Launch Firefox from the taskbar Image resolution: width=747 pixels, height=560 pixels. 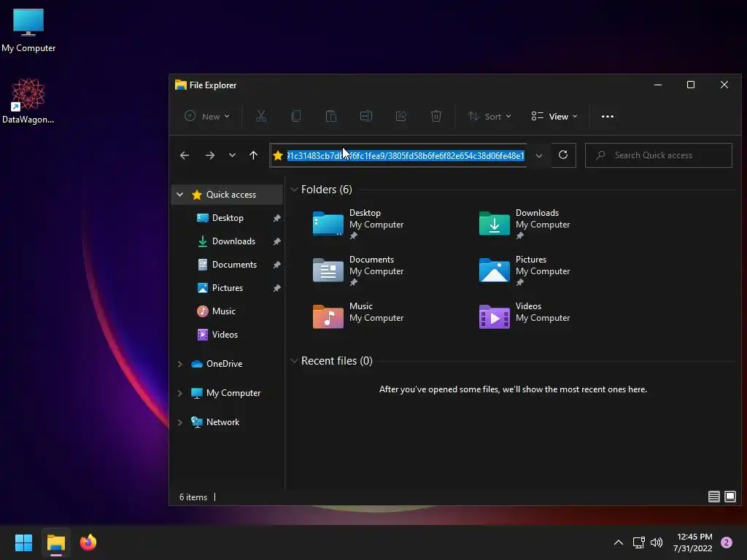click(88, 542)
